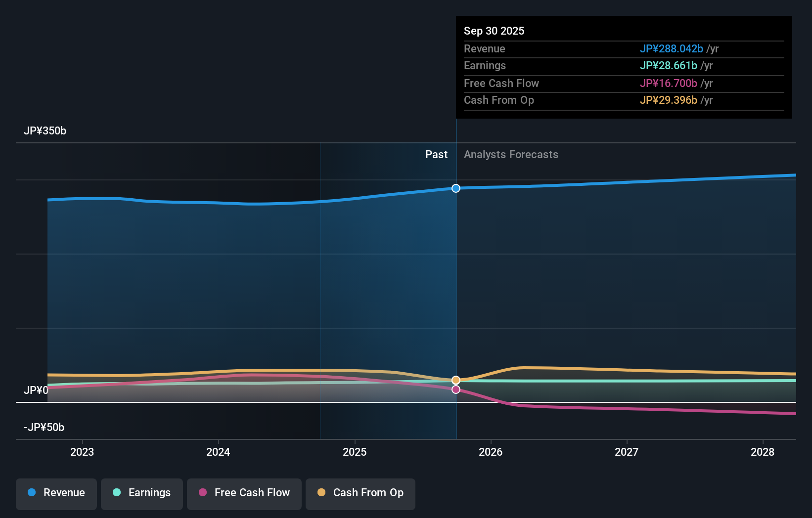
Task: Click the 2023 x-axis label
Action: (x=82, y=452)
